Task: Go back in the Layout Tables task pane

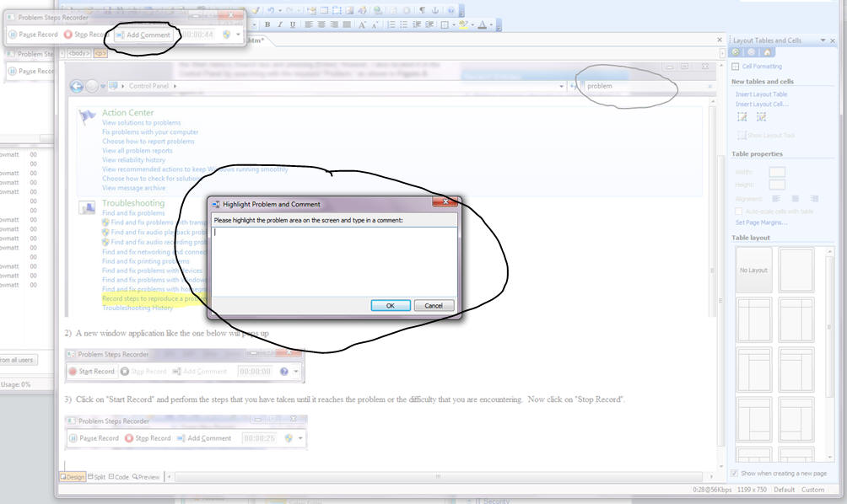Action: click(736, 52)
